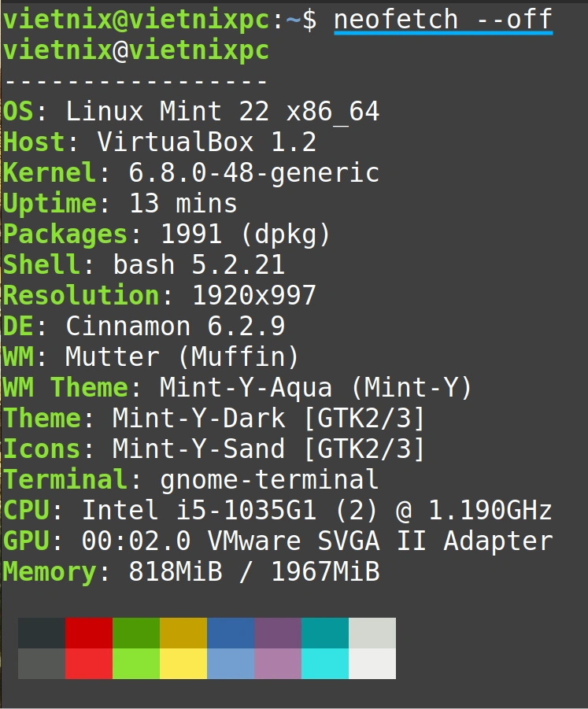Screen dimensions: 588x709
Task: Click the dark red color block
Action: (x=89, y=633)
